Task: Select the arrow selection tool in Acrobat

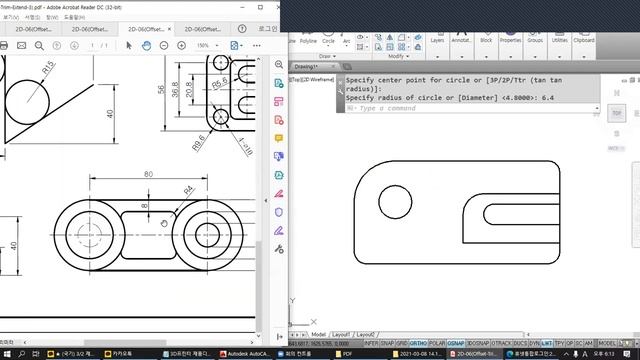Action: click(x=129, y=45)
